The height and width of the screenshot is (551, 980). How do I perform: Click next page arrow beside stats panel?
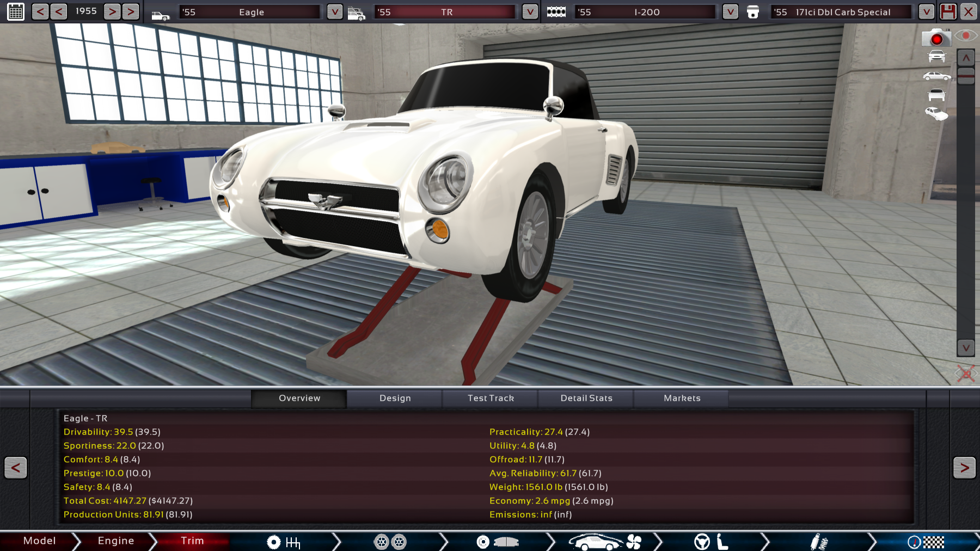click(x=964, y=468)
